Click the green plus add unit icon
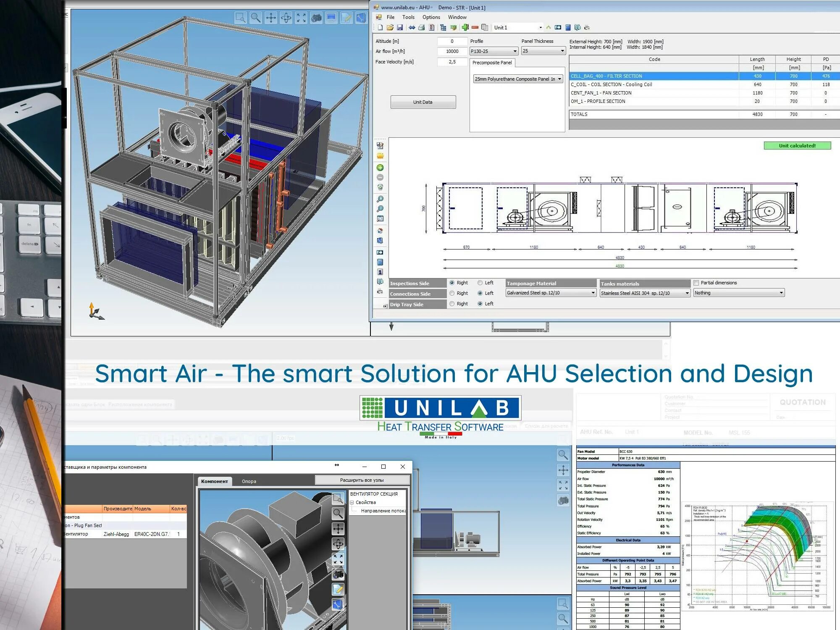This screenshot has width=840, height=630. coord(465,28)
